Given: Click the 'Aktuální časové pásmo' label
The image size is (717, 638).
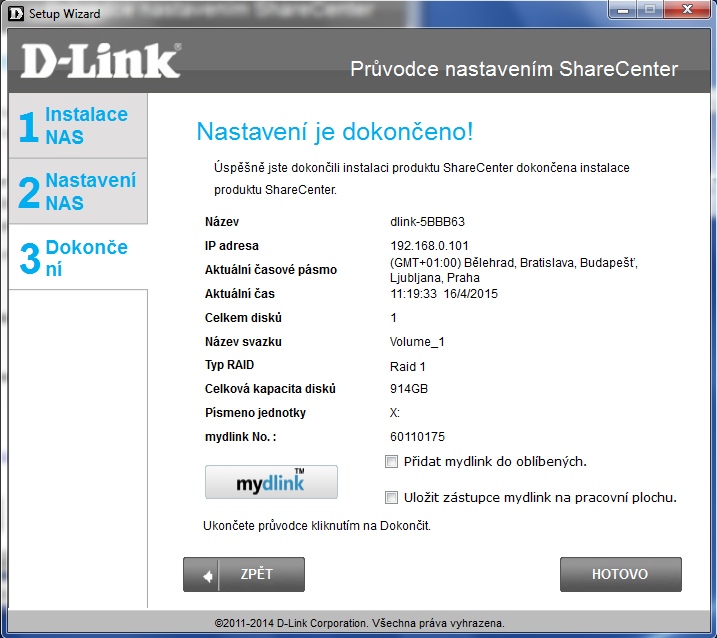Looking at the screenshot, I should (271, 270).
